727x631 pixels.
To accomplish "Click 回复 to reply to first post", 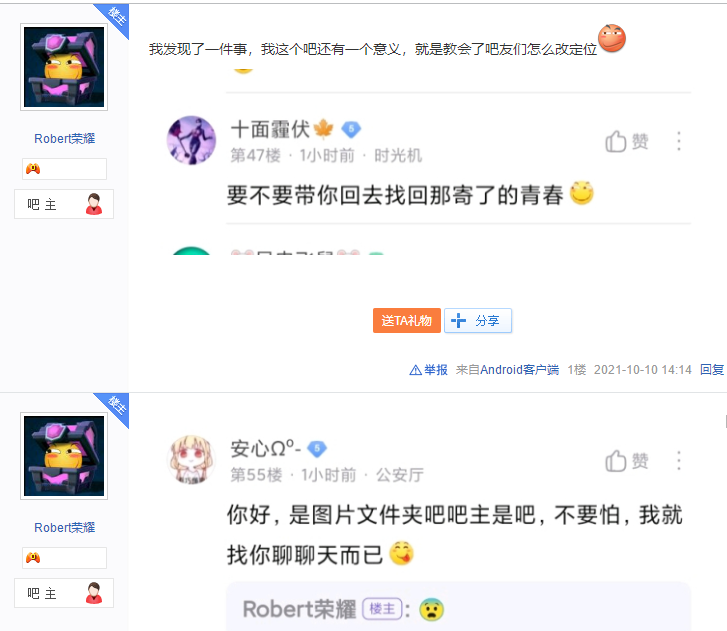I will click(x=712, y=370).
